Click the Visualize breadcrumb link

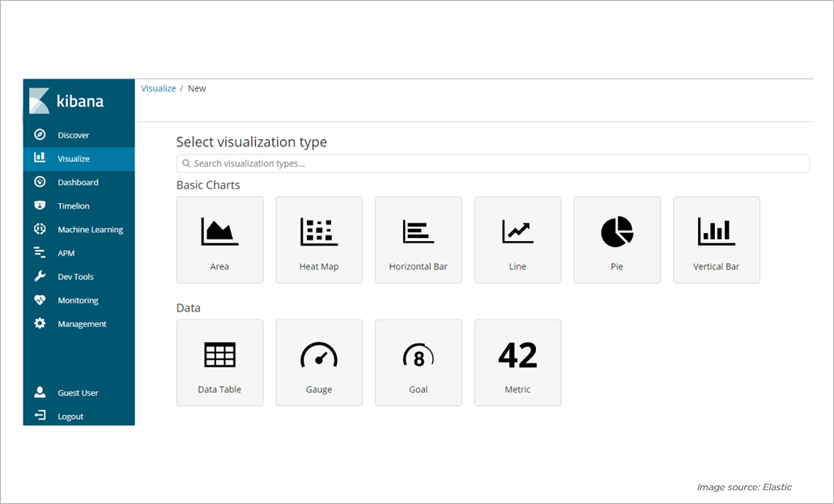(x=158, y=88)
